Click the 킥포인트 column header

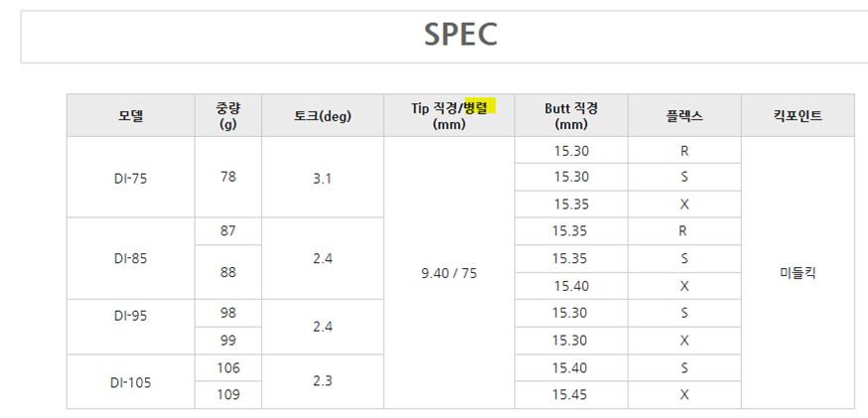point(796,115)
